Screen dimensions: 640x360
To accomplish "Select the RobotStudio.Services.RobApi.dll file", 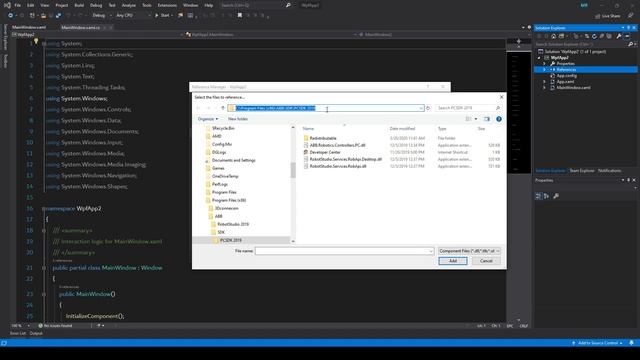I will [337, 167].
